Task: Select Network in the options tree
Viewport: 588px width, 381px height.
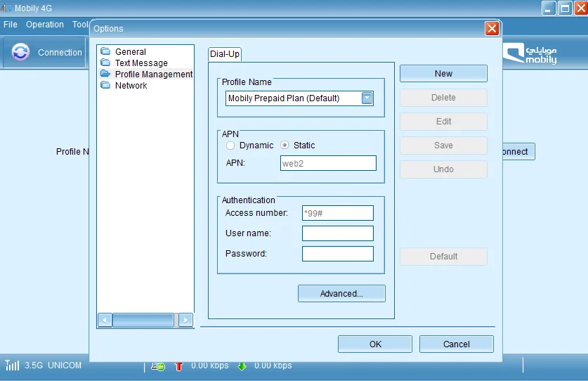Action: tap(131, 85)
